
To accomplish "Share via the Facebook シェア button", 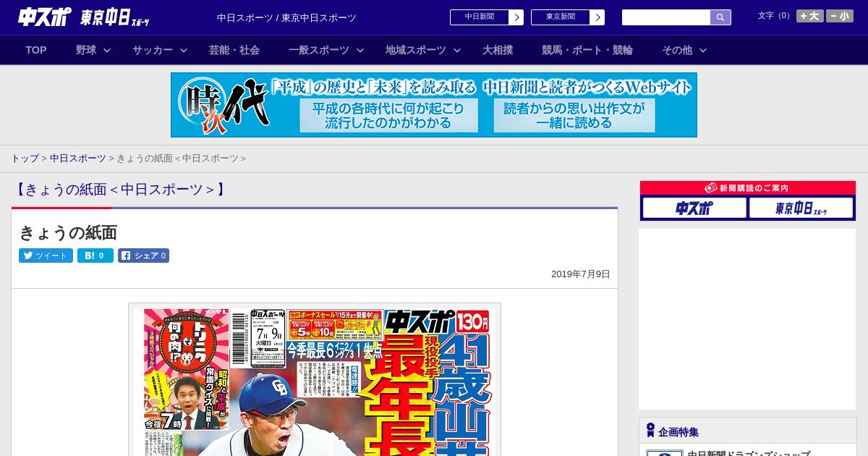I will (x=144, y=256).
